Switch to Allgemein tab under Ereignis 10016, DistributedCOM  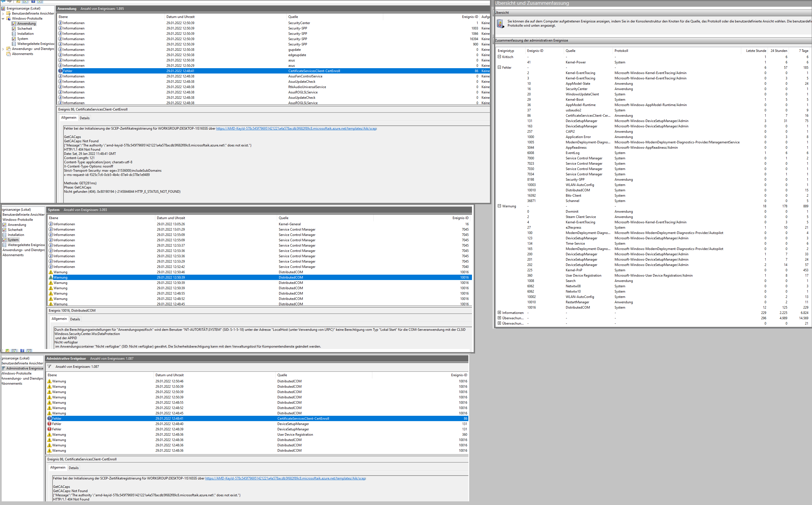pos(59,319)
